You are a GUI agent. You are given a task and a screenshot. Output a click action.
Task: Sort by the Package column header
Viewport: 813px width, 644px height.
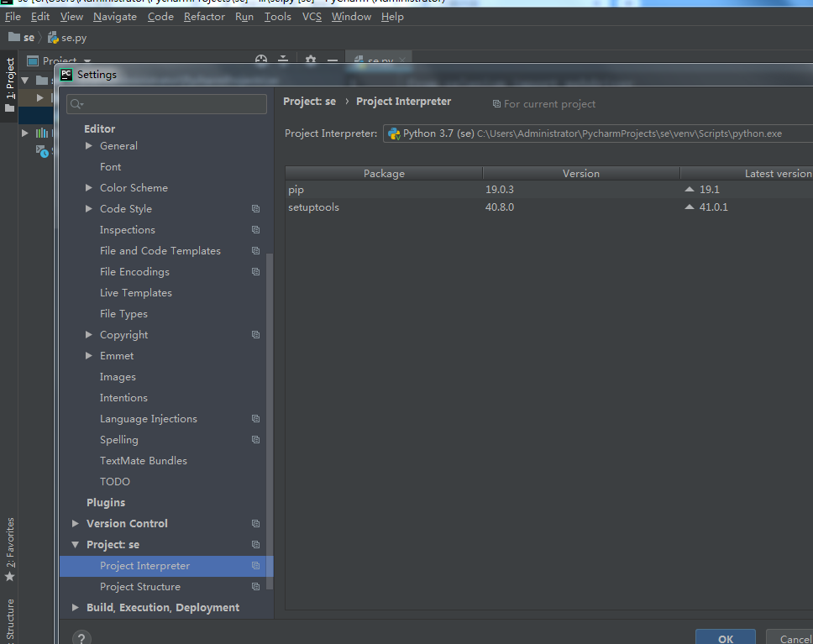(x=384, y=174)
